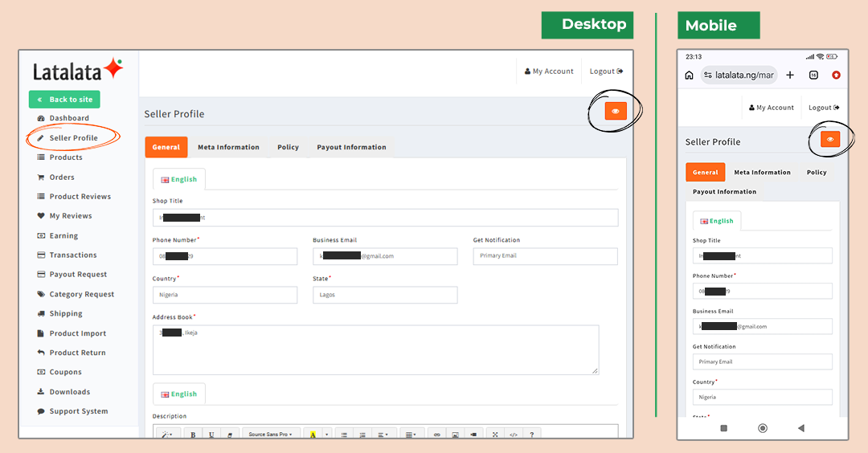The image size is (868, 453).
Task: Toggle underline formatting in description editor
Action: pyautogui.click(x=211, y=435)
